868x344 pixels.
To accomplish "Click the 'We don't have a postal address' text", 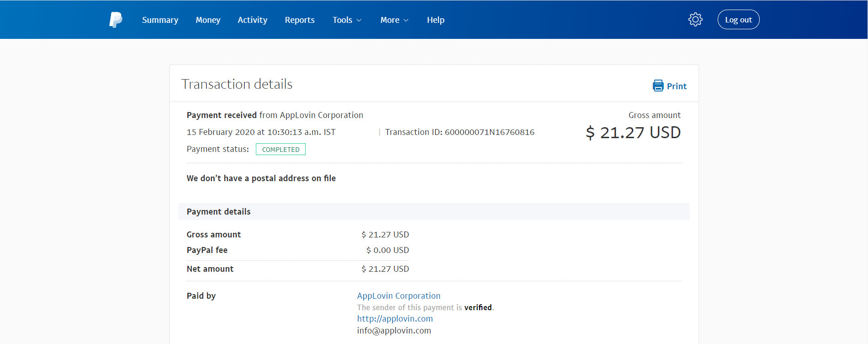I will pyautogui.click(x=261, y=178).
